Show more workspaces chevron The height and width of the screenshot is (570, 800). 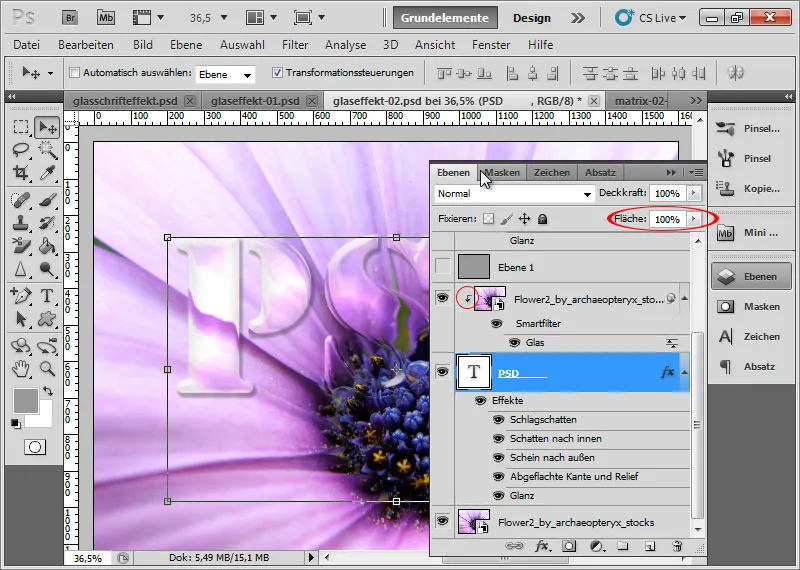point(578,18)
